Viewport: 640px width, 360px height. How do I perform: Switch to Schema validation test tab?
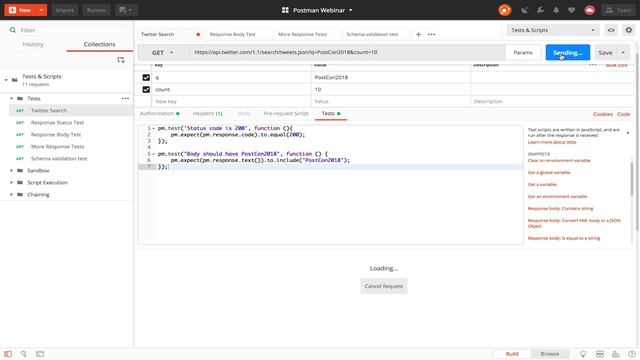(x=372, y=34)
